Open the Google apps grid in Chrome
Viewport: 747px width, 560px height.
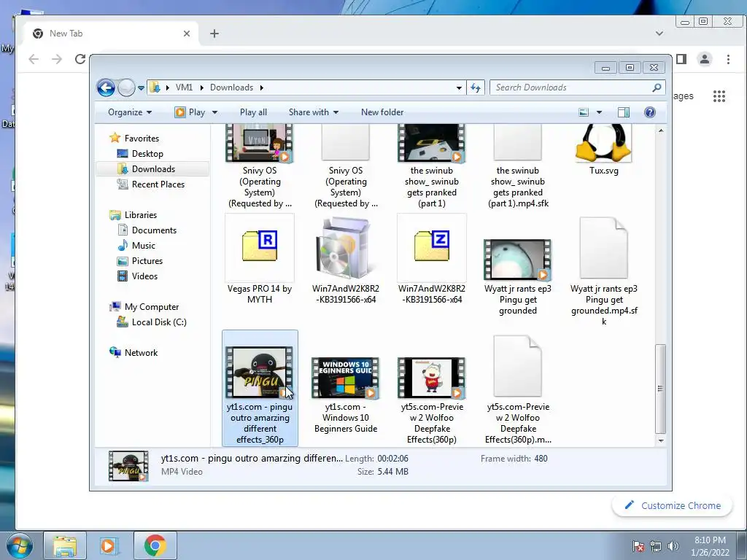[x=719, y=96]
